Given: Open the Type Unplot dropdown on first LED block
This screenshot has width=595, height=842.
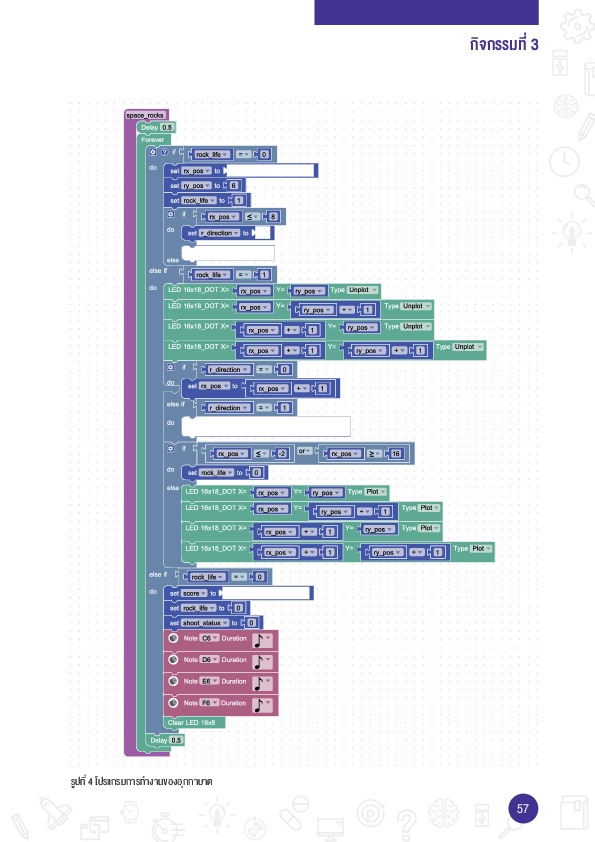Looking at the screenshot, I should point(362,290).
